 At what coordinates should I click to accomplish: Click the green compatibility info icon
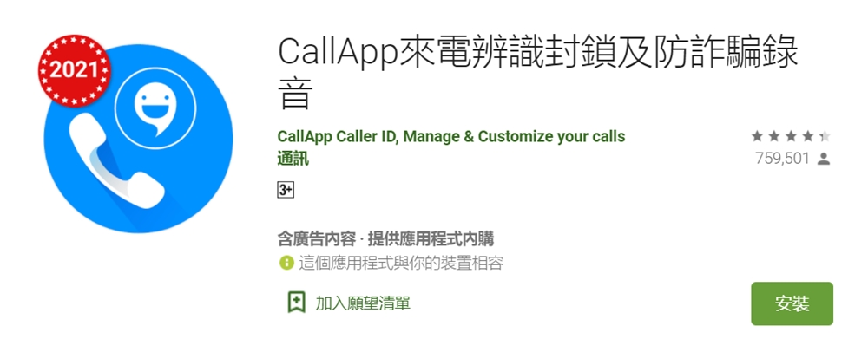(286, 263)
